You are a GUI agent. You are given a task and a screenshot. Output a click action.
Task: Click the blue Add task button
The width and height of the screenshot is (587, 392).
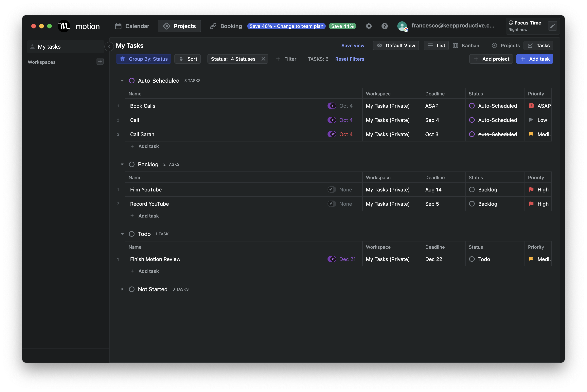[534, 59]
